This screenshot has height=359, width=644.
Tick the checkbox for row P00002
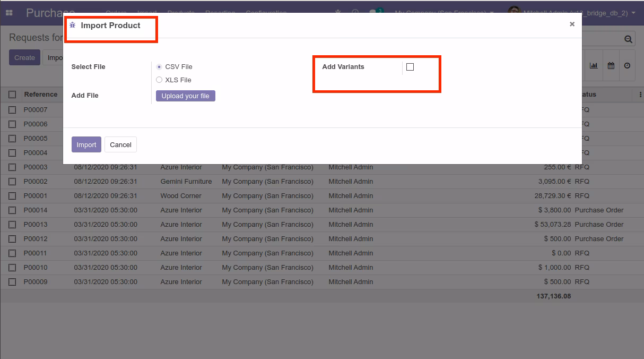(x=12, y=182)
